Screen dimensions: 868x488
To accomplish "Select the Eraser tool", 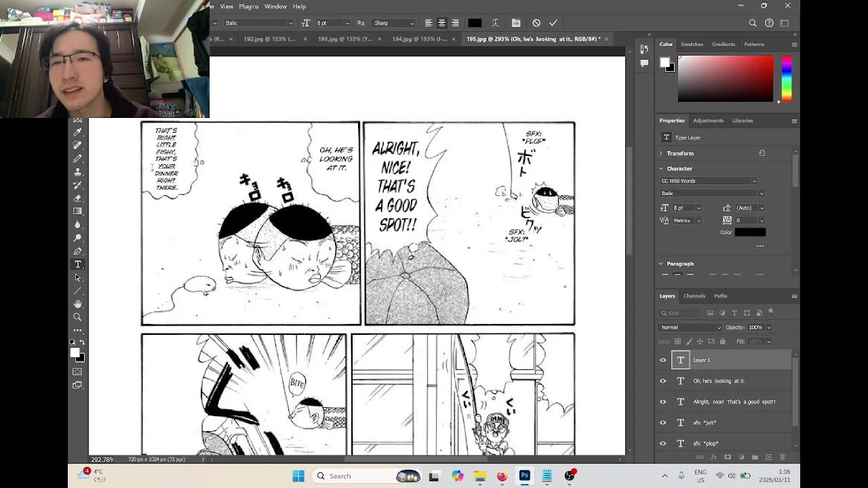I will point(78,198).
